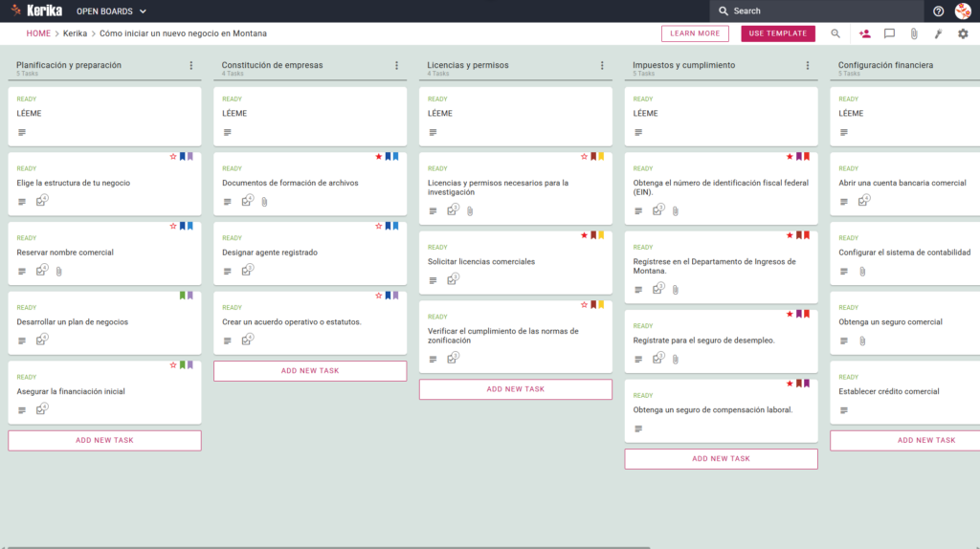
Task: Open details icon on 'Crear un acuerdo operativo o estatutos'
Action: pos(228,341)
